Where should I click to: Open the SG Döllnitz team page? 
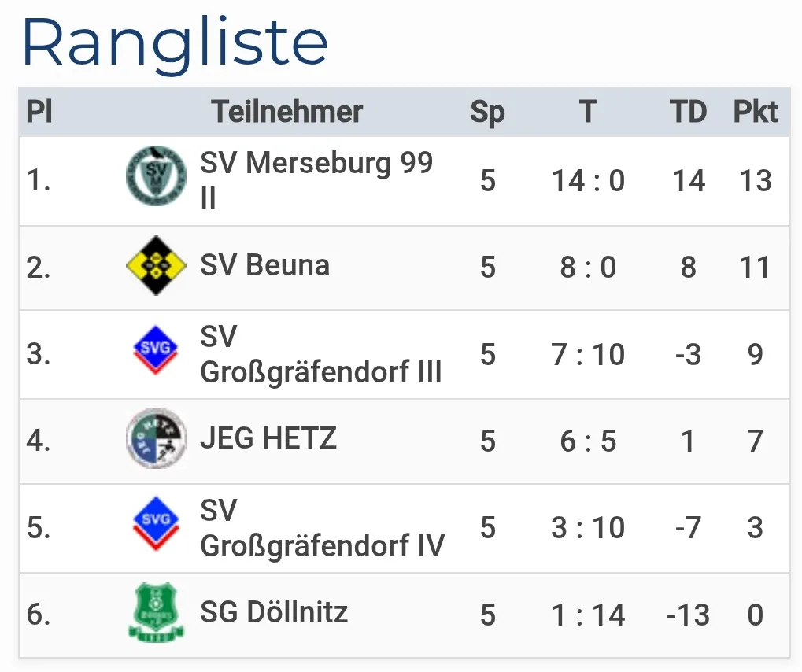point(274,612)
